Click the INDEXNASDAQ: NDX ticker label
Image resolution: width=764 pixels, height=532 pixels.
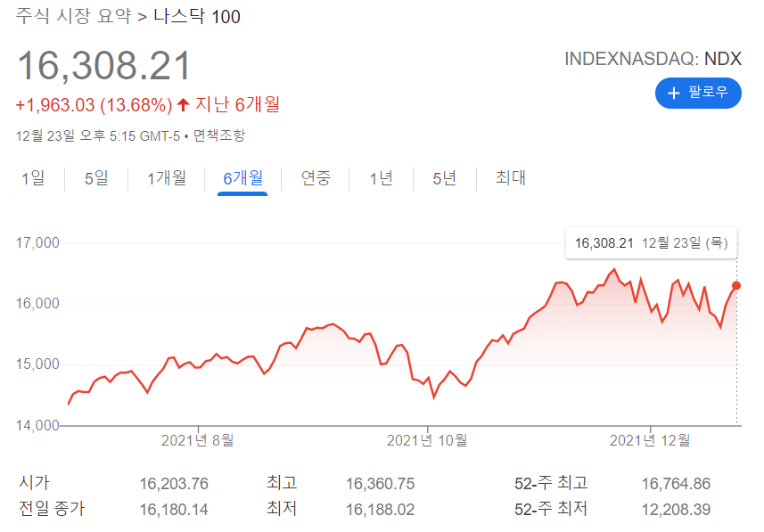click(653, 59)
